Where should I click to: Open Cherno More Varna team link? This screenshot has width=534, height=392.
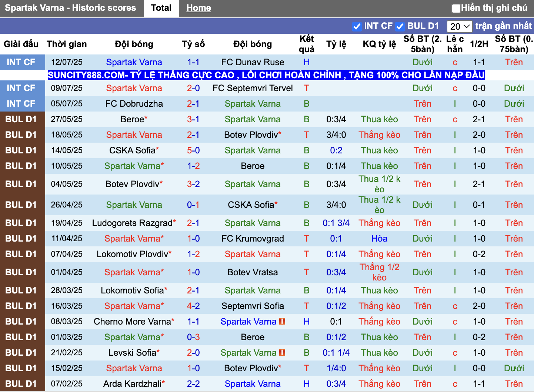tap(132, 322)
